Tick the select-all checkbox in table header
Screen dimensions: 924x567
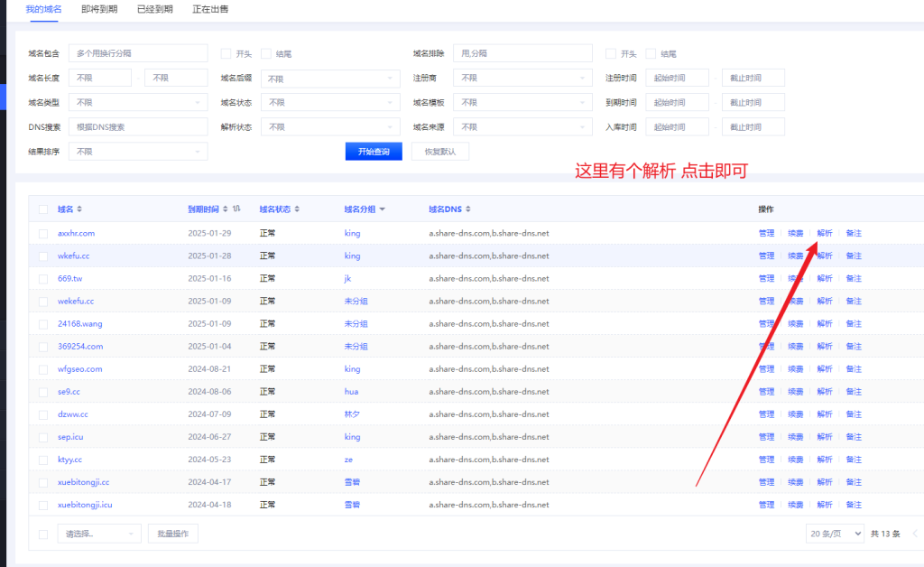(43, 209)
